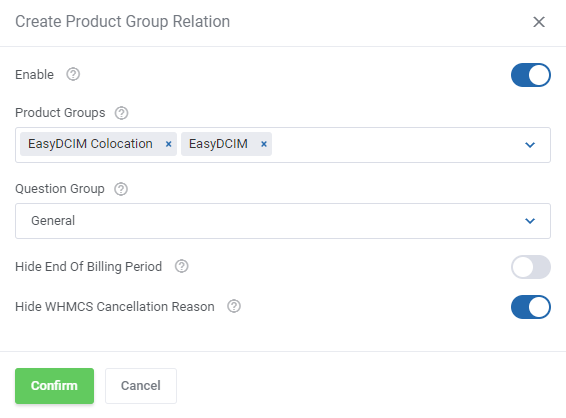566x418 pixels.
Task: Click the Question Group label
Action: click(60, 189)
